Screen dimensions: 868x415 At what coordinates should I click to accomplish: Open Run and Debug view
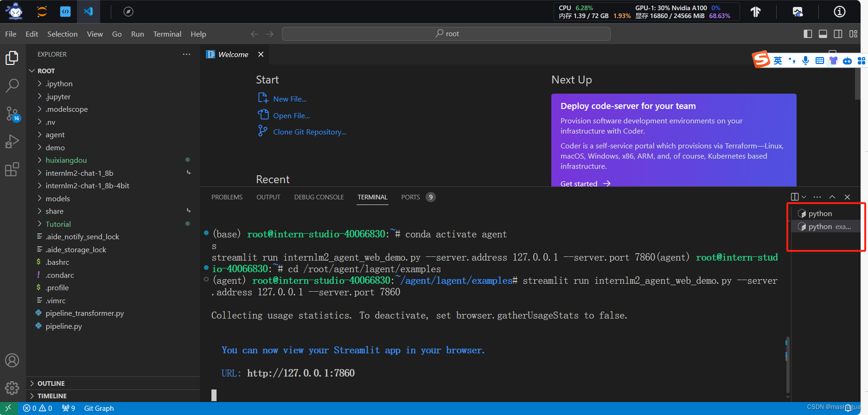click(x=12, y=141)
